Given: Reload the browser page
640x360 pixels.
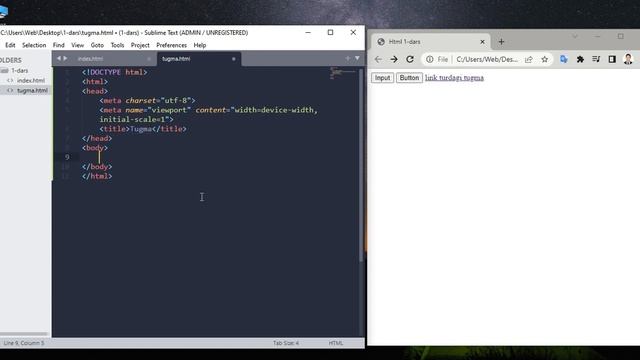Looking at the screenshot, I should click(410, 59).
